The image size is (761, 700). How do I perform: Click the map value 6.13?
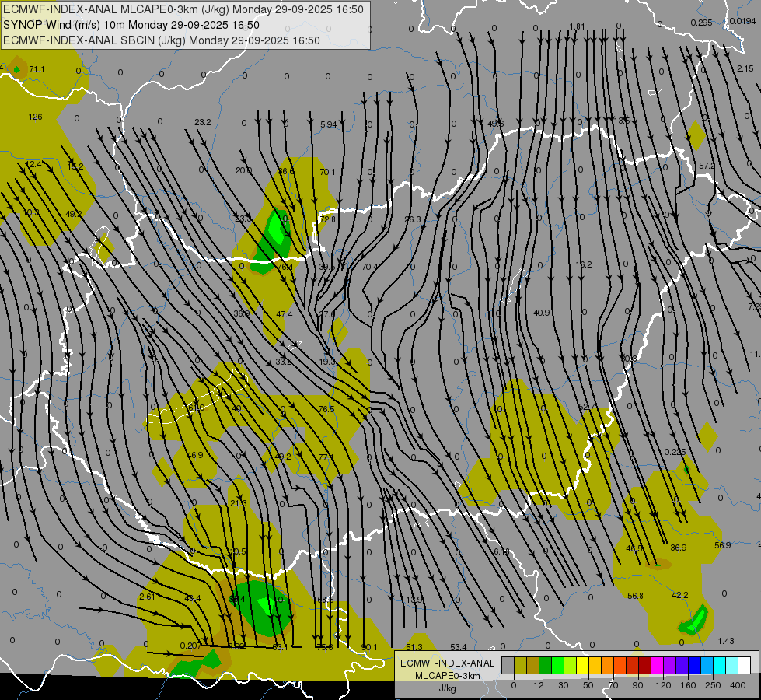point(502,552)
